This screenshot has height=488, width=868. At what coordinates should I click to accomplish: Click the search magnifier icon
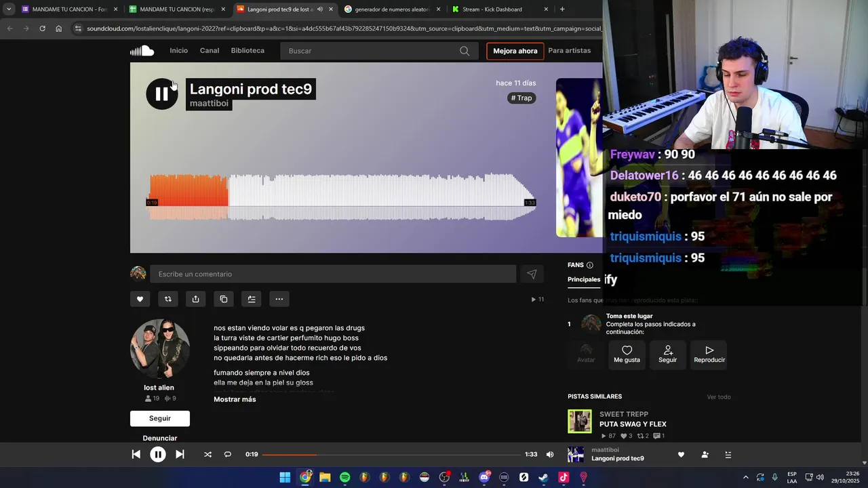tap(465, 51)
